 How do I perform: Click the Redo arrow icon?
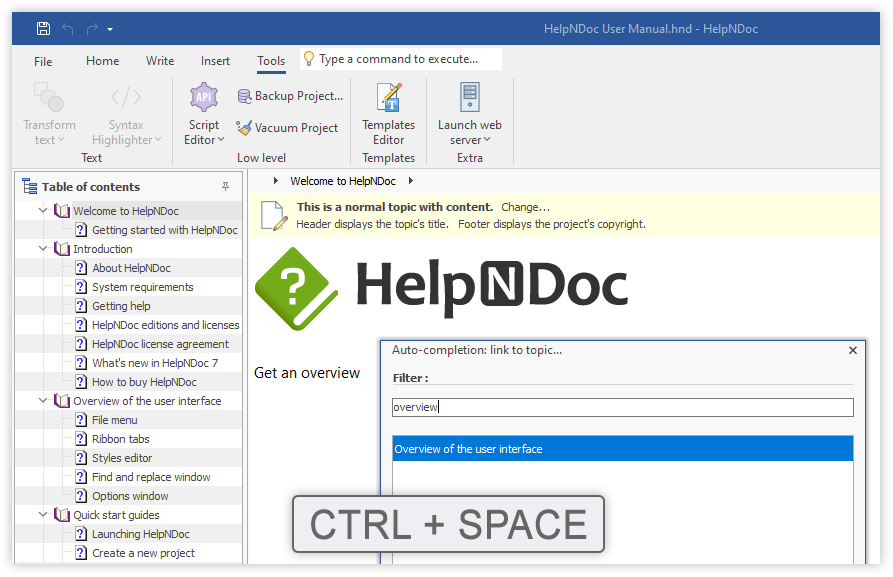[x=92, y=28]
